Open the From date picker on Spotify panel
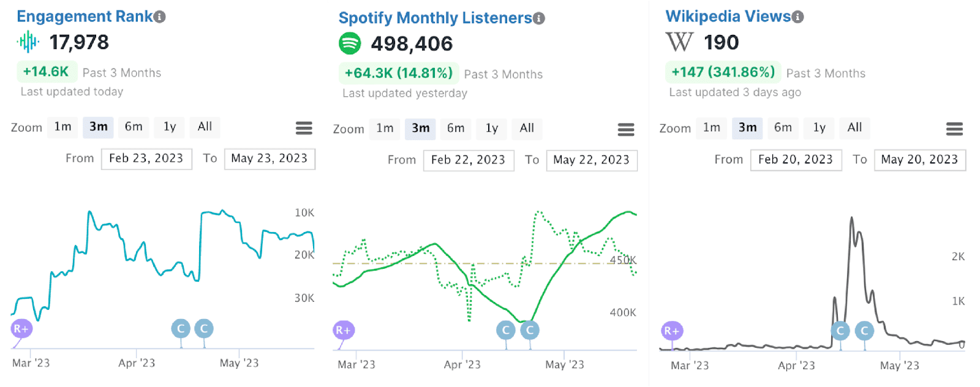 [x=468, y=160]
